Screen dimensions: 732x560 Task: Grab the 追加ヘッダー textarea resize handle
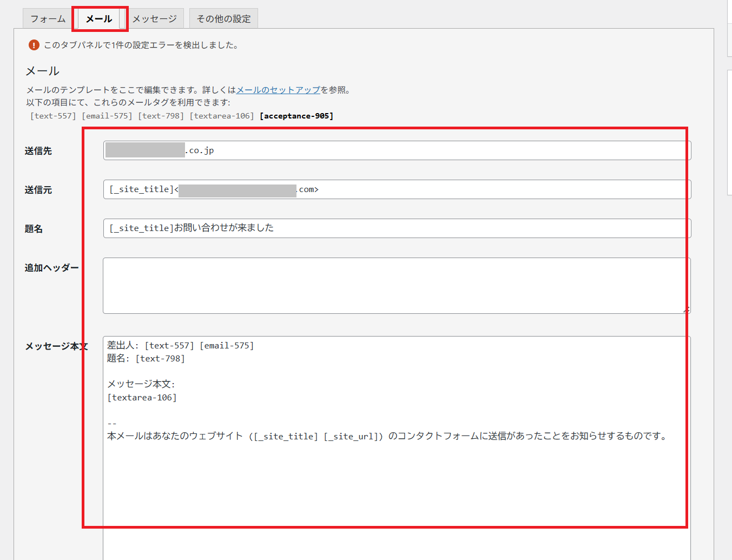tap(686, 309)
